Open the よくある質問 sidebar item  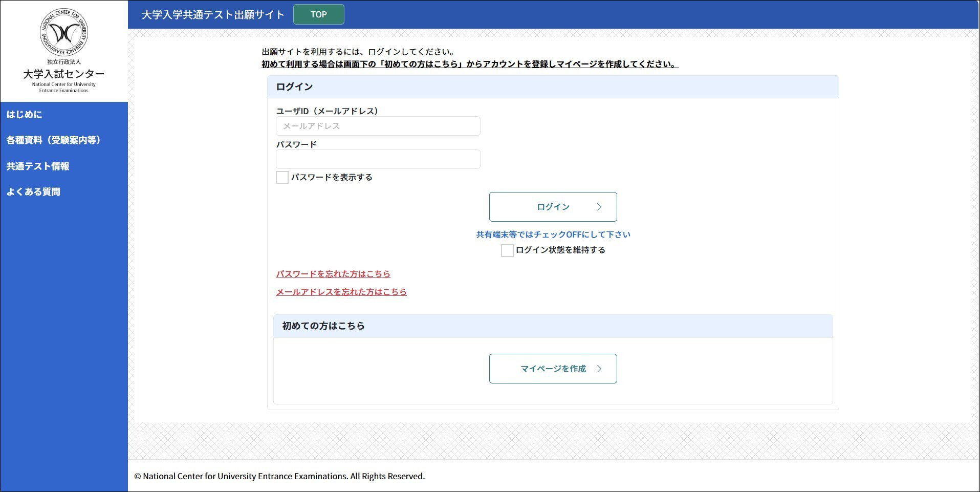[x=33, y=192]
